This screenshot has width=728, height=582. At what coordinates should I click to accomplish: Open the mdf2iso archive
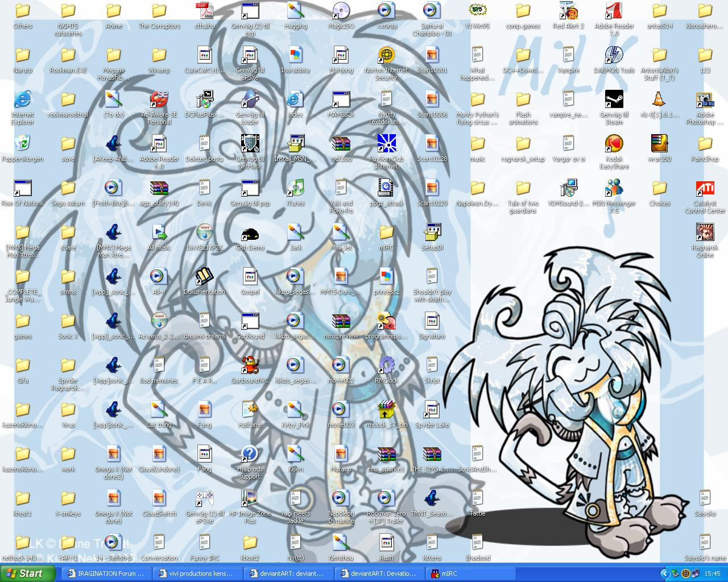pyautogui.click(x=341, y=144)
